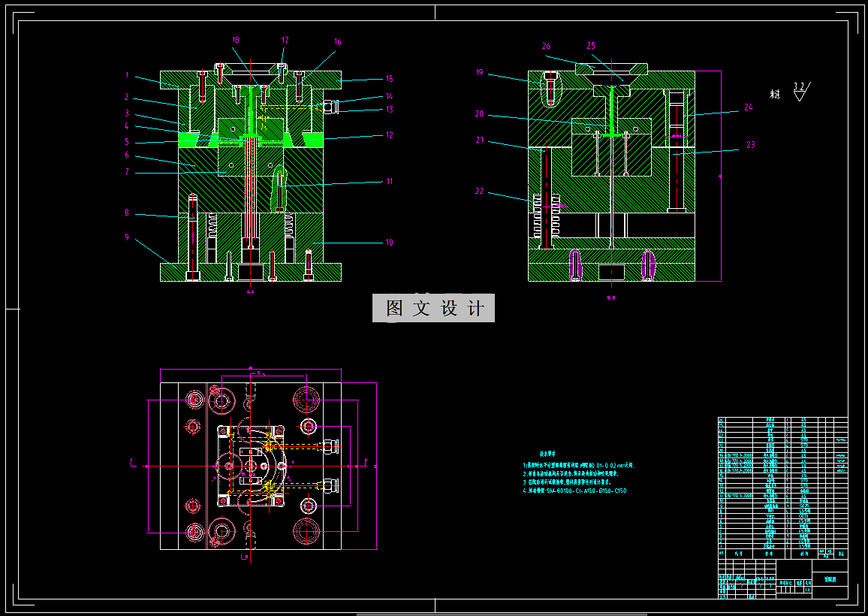Image resolution: width=868 pixels, height=616 pixels.
Task: Click part callout number 16
Action: [x=338, y=41]
